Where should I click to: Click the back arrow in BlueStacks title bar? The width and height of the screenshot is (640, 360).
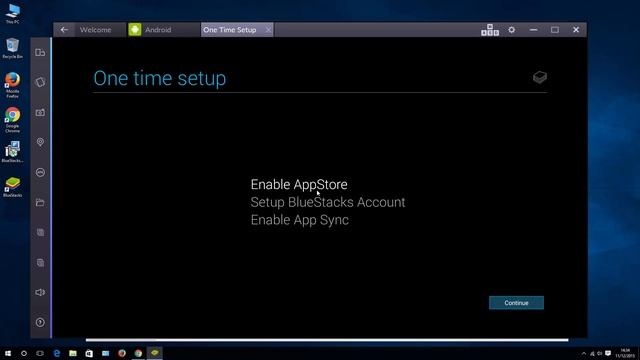tap(64, 30)
